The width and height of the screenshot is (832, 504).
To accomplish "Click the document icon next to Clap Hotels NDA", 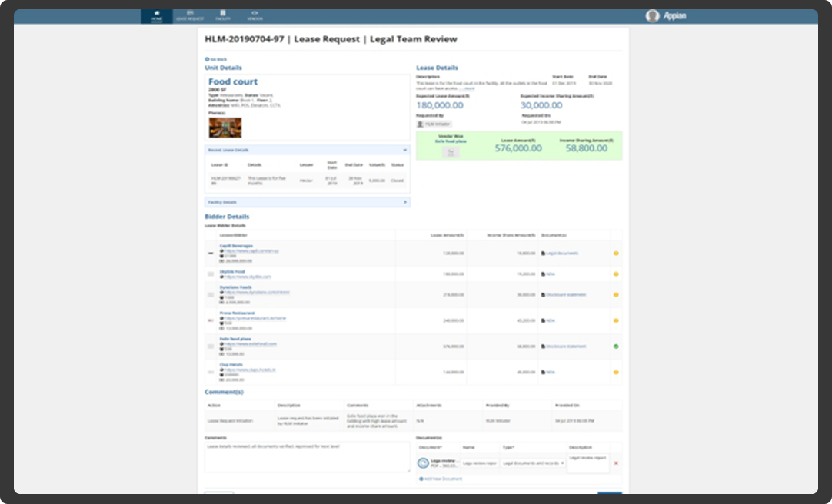I will click(x=542, y=370).
